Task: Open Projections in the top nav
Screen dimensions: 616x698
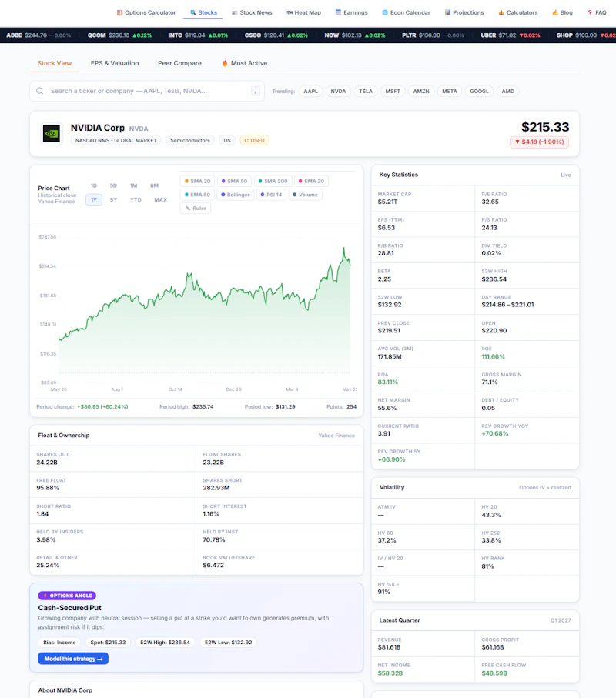Action: coord(464,12)
